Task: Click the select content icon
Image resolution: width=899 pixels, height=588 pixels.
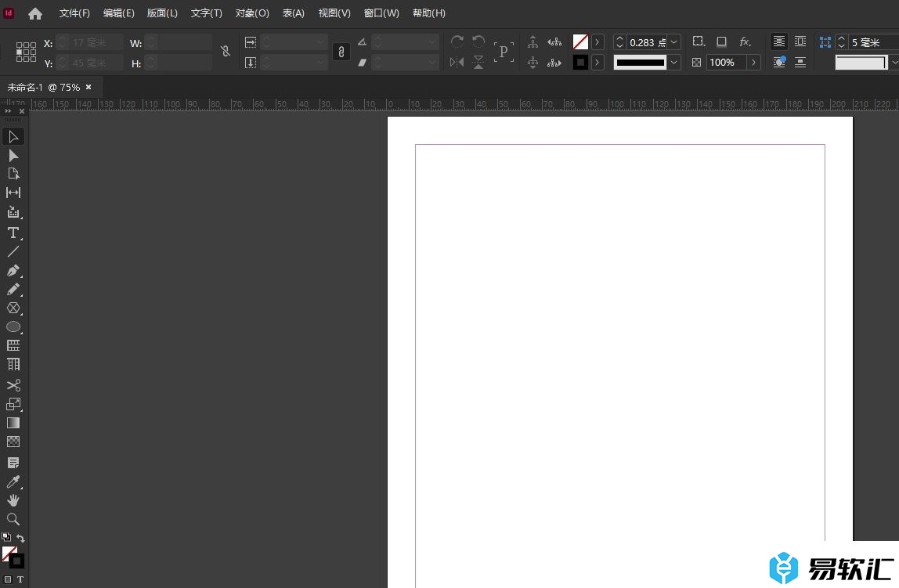Action: click(x=533, y=62)
